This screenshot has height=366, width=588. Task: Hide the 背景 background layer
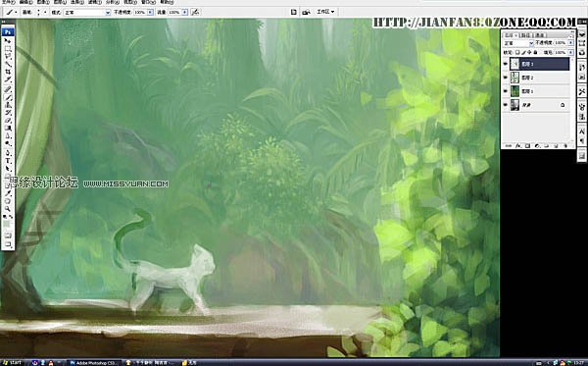[505, 105]
